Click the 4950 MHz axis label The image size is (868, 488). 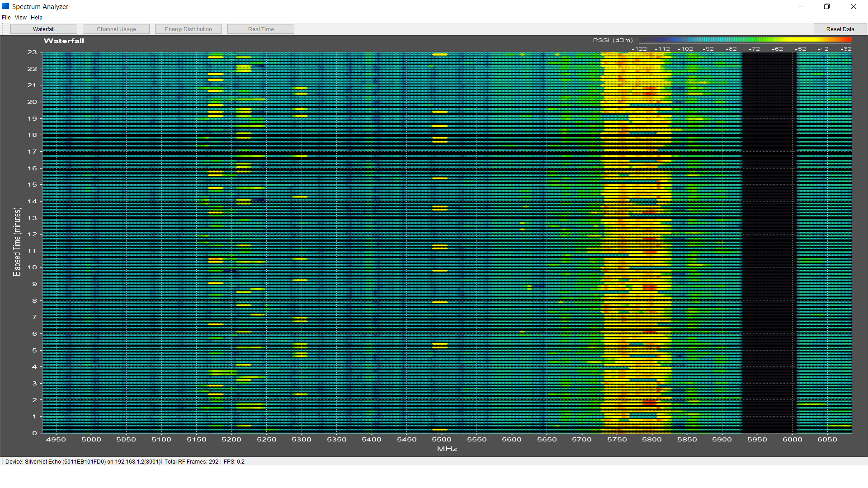pos(56,439)
